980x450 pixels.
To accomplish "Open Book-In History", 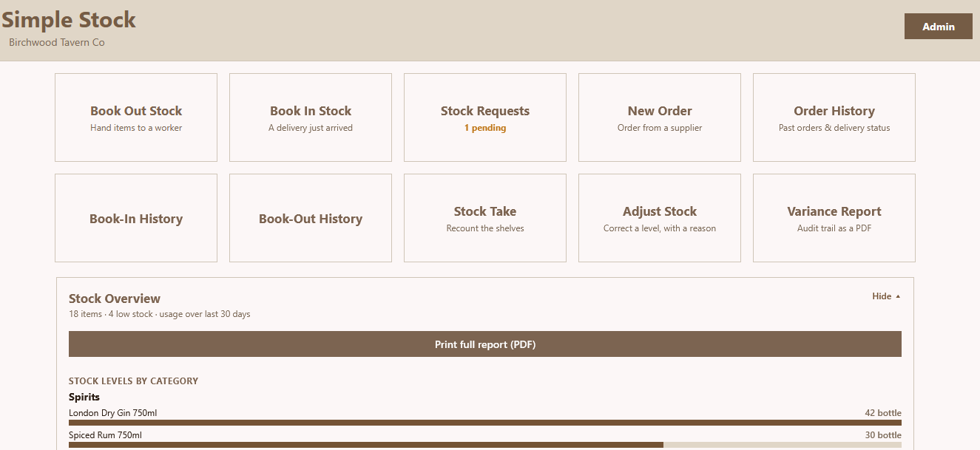I will [x=136, y=218].
